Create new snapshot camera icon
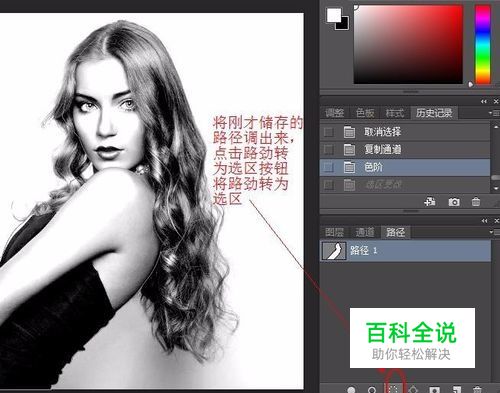 point(454,202)
